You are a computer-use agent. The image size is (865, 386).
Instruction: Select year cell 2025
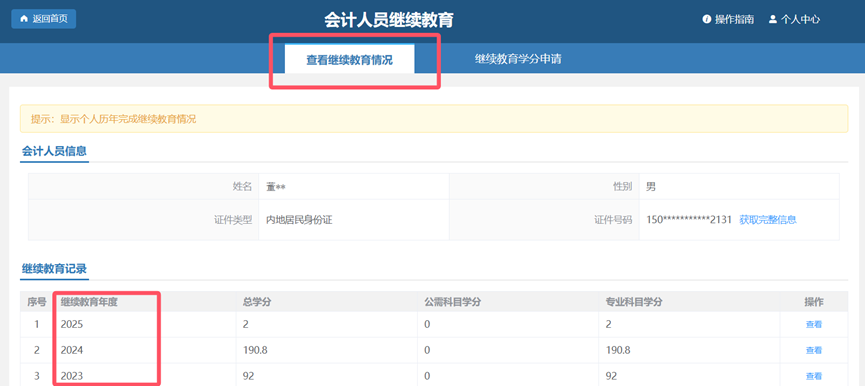click(x=72, y=325)
